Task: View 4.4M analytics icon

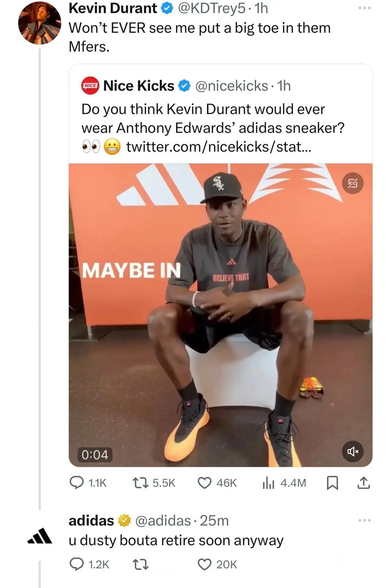Action: pos(269,483)
